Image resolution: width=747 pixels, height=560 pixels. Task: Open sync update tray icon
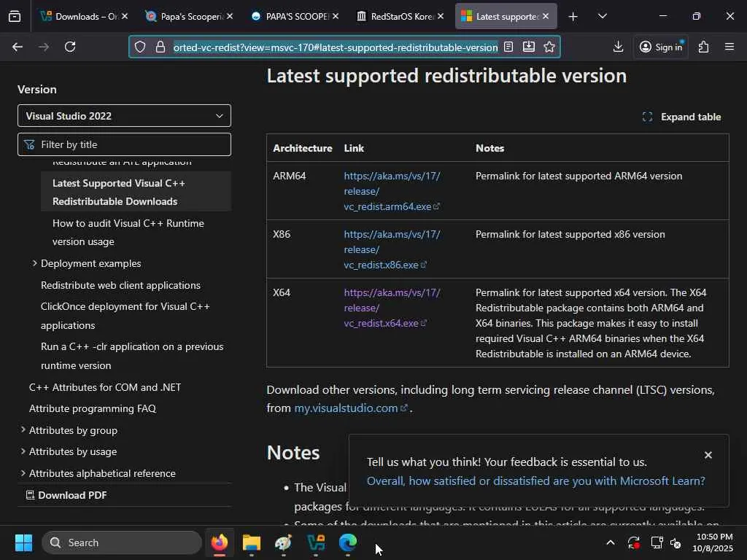coord(634,542)
